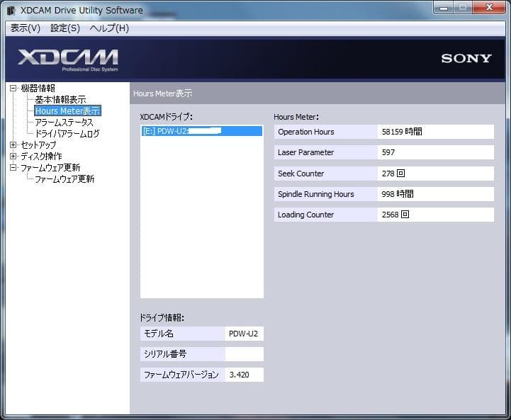Viewport: 511px width, 420px height.
Task: Select アラームステータス tree item
Action: [x=64, y=123]
